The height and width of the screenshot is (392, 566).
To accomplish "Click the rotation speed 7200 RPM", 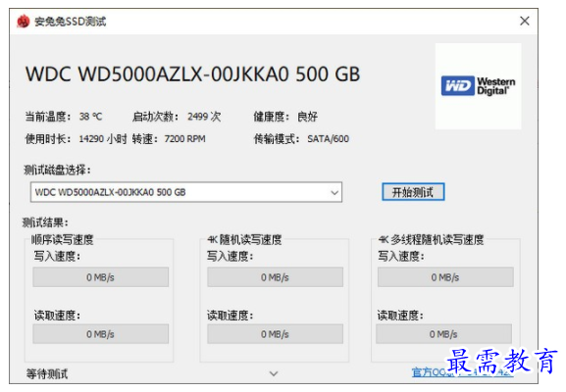I will tap(184, 139).
